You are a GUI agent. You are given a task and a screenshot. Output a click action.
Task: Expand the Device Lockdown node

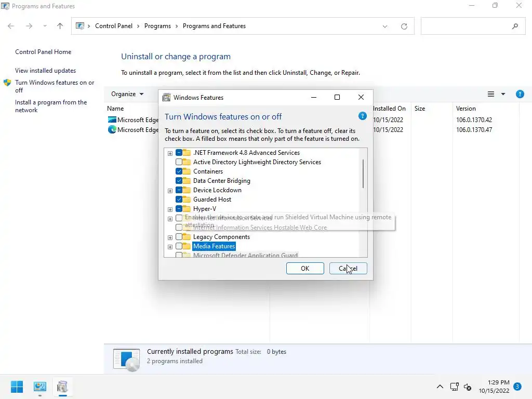point(170,190)
